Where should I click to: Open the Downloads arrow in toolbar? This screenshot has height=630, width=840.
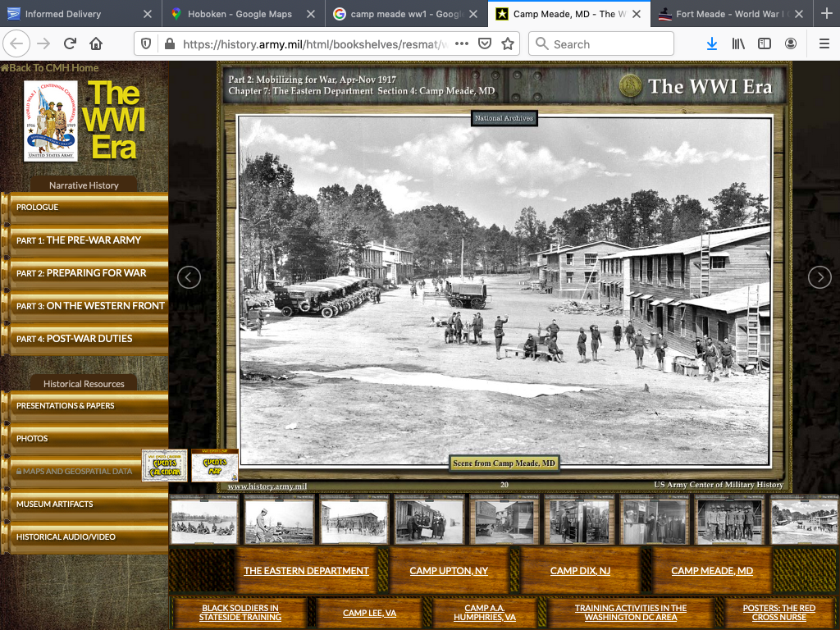712,43
